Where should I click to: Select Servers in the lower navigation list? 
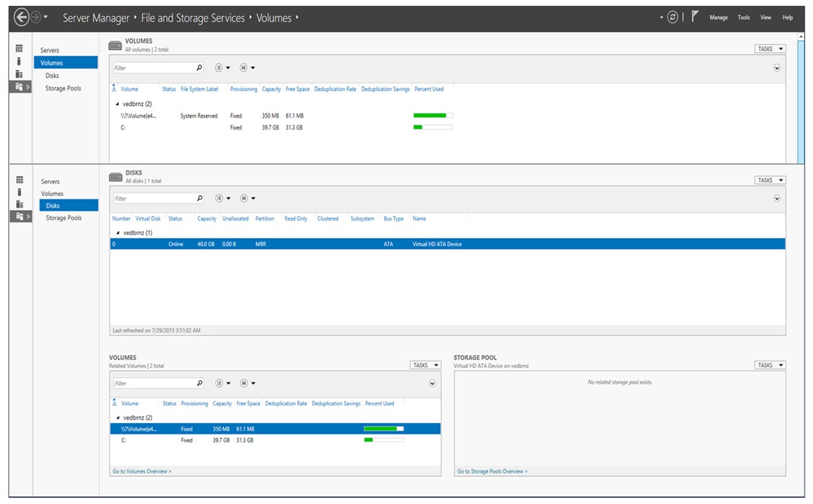(50, 182)
